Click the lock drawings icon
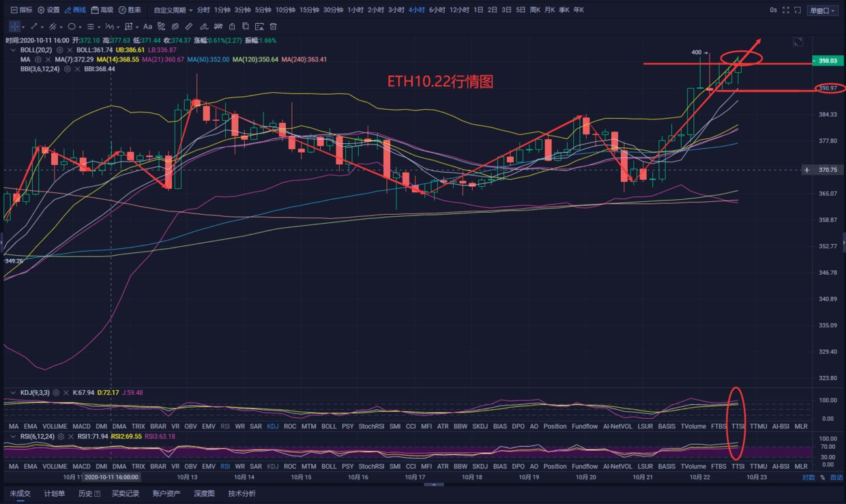 pyautogui.click(x=232, y=27)
